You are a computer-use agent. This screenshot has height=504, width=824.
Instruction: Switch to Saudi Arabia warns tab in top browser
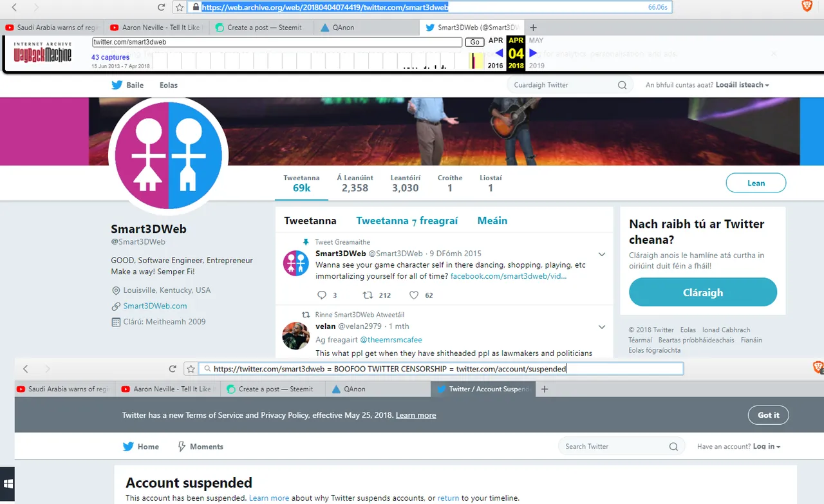click(x=52, y=28)
